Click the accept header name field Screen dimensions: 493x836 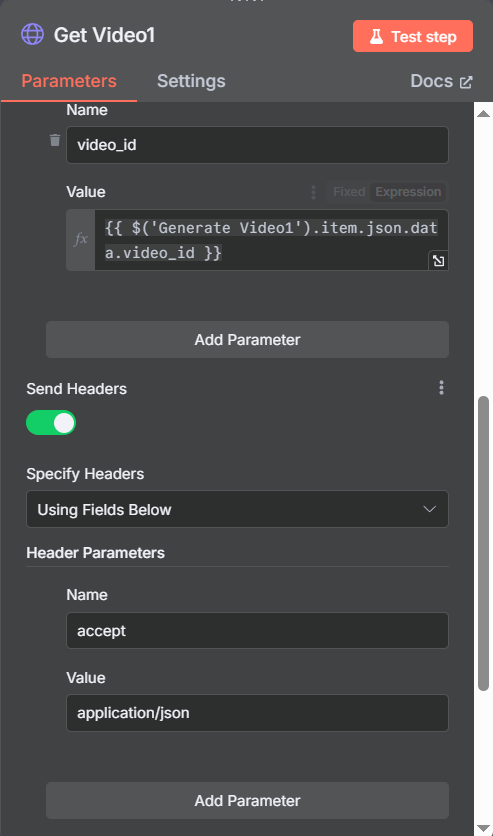tap(257, 631)
